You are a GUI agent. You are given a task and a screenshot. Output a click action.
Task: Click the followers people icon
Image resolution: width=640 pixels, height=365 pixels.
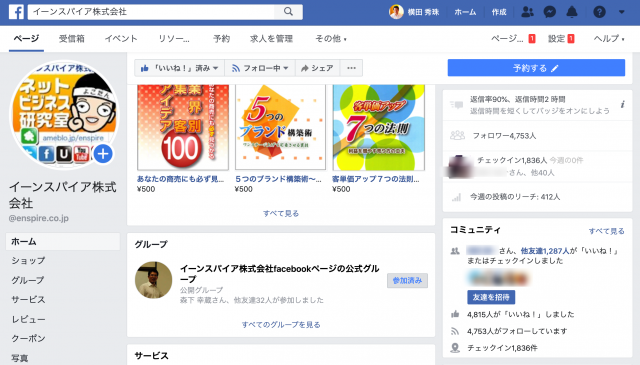[457, 135]
